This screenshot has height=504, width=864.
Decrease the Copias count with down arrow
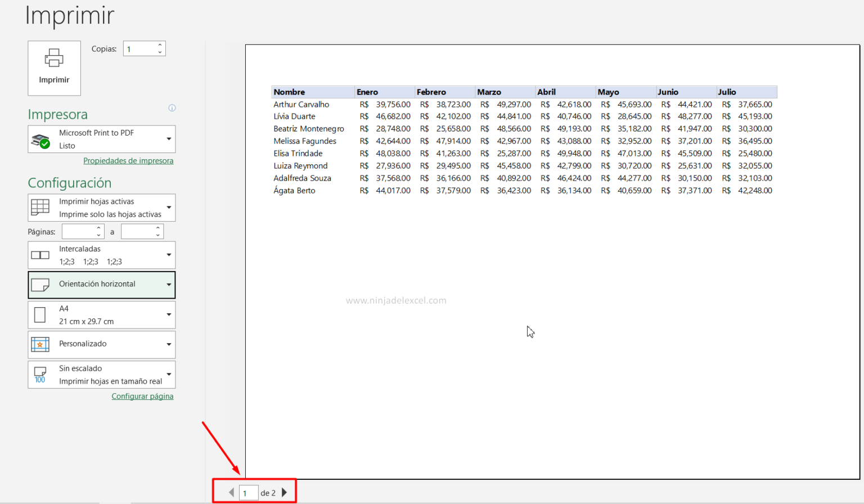tap(160, 52)
